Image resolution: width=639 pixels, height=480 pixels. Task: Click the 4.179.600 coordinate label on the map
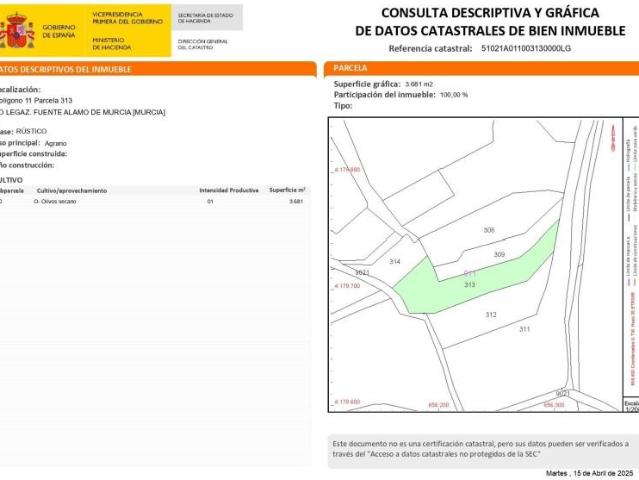pyautogui.click(x=347, y=402)
